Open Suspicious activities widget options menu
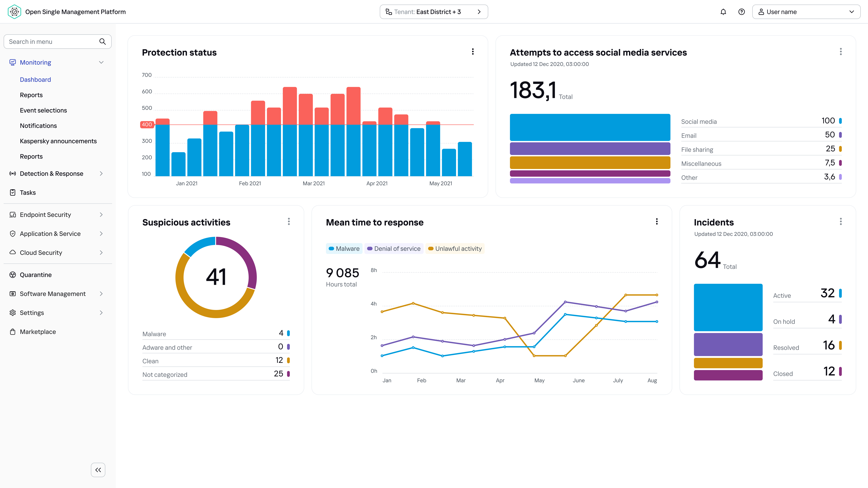This screenshot has height=488, width=868. click(289, 221)
